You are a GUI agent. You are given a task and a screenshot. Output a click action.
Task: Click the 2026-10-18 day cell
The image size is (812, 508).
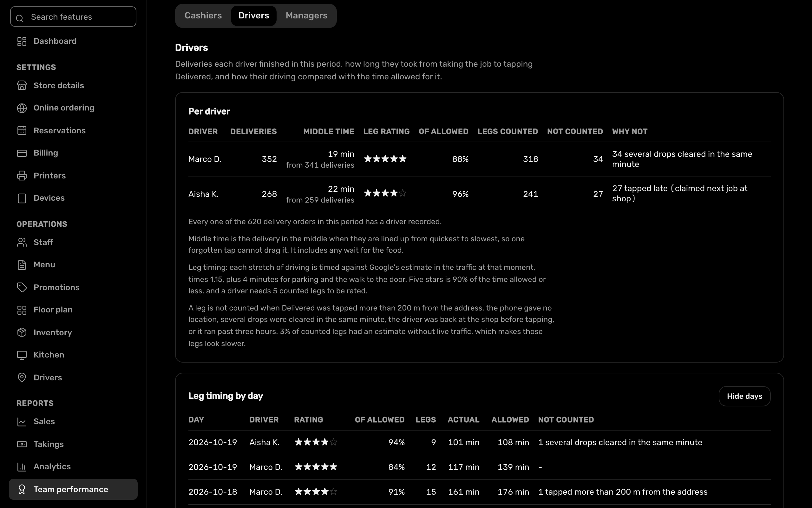213,492
